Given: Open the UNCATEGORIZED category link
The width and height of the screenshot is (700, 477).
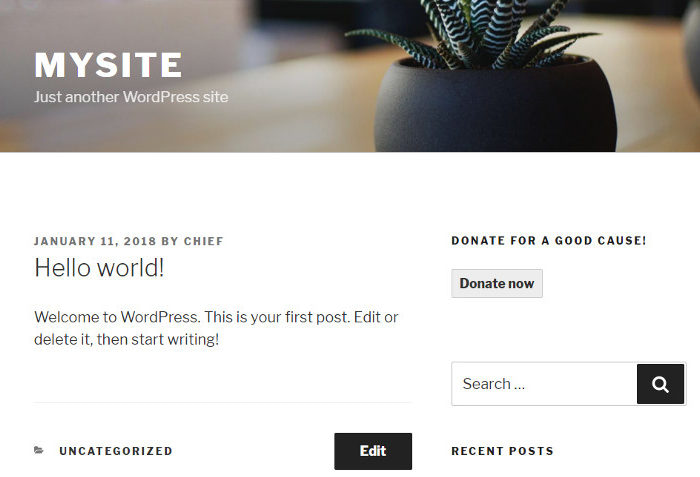Looking at the screenshot, I should point(116,451).
